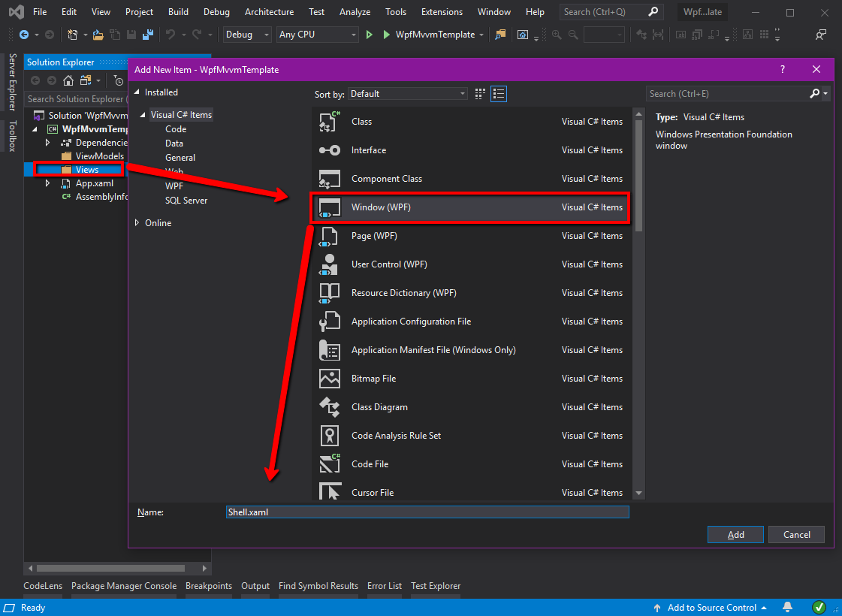The image size is (842, 616).
Task: Select the Window (WPF) template
Action: [471, 207]
